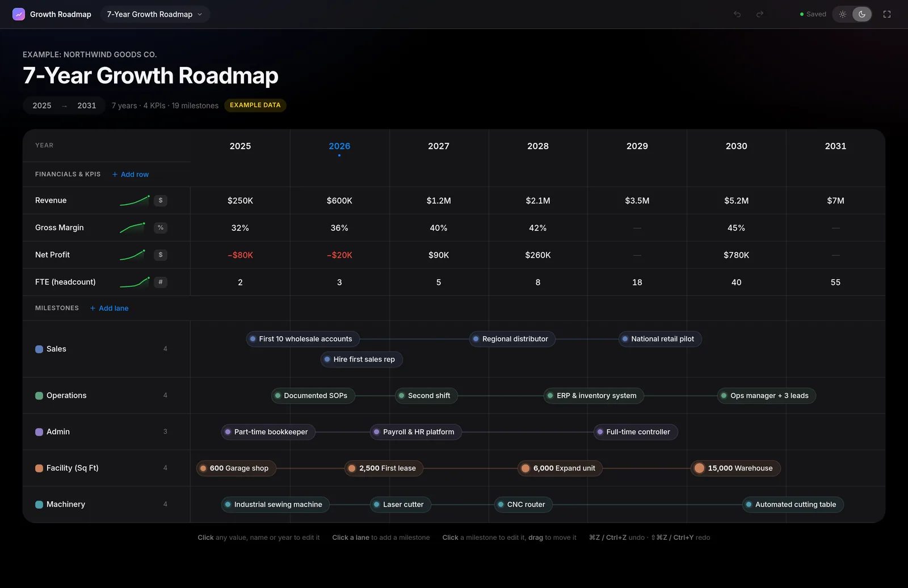Click the Saved status indicator
The height and width of the screenshot is (588, 908).
coord(813,14)
